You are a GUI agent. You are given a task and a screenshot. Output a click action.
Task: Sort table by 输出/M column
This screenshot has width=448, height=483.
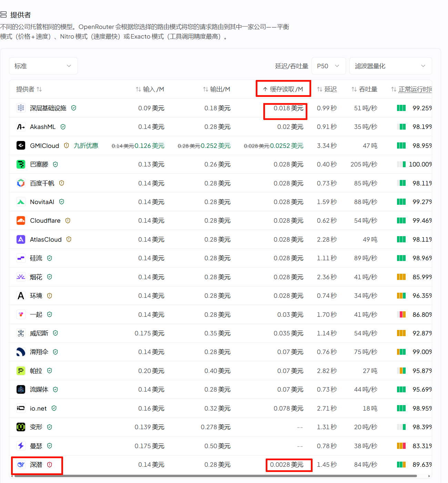coord(216,89)
